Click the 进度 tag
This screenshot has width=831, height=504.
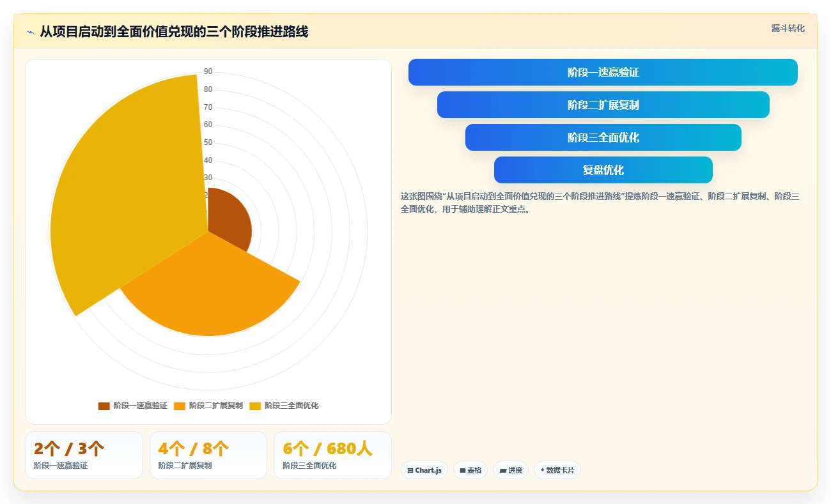click(x=511, y=470)
